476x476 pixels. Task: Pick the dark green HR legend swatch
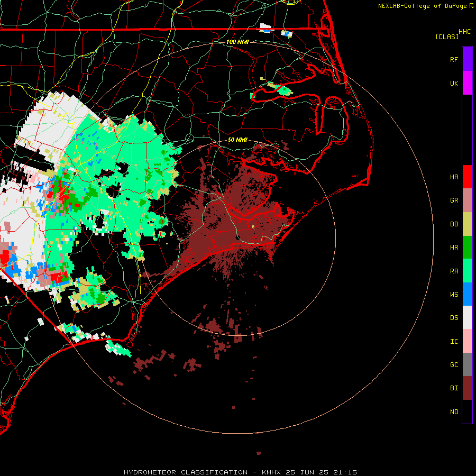[x=467, y=248]
